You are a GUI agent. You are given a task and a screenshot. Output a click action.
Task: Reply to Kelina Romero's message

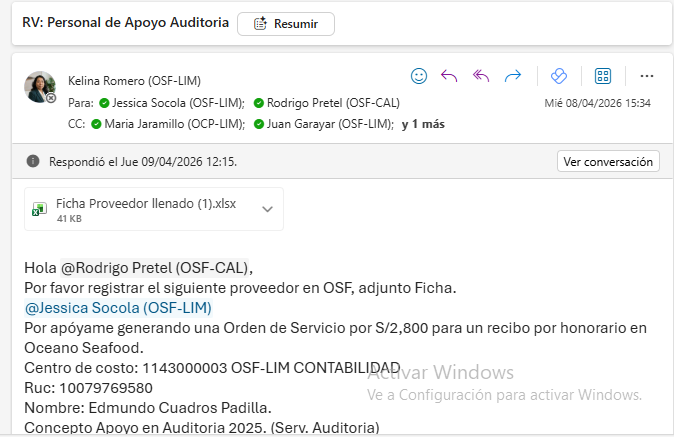[450, 76]
